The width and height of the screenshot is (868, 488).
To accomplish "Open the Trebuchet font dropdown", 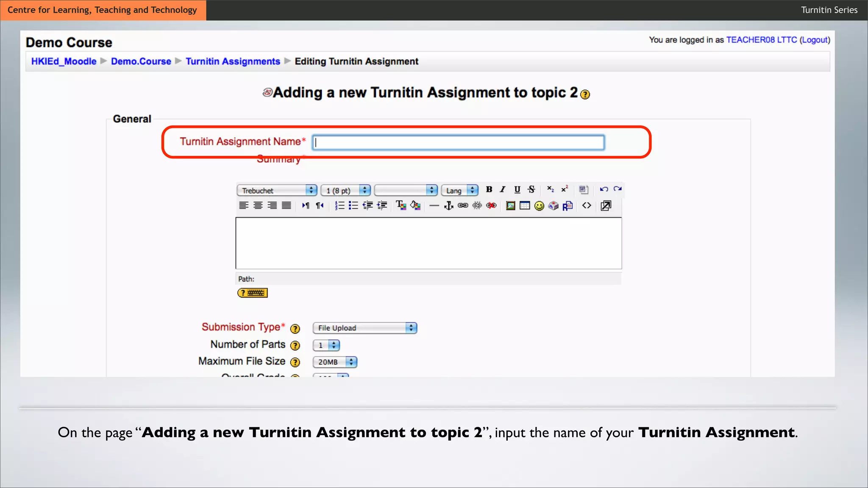I will (277, 191).
